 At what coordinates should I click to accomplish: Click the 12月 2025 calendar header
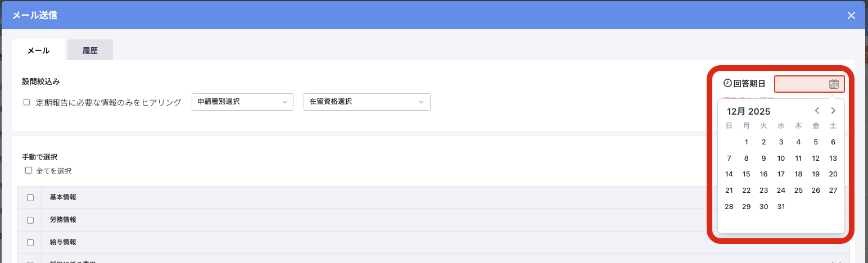(748, 111)
